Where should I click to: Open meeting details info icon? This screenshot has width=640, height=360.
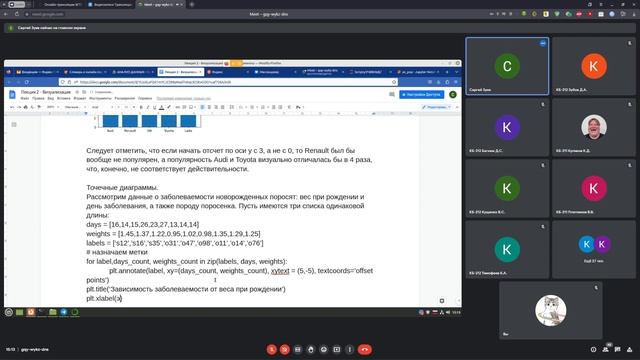click(x=593, y=349)
